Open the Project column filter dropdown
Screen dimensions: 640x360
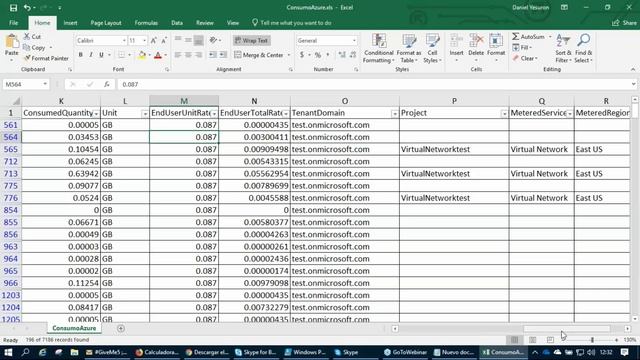click(x=504, y=113)
